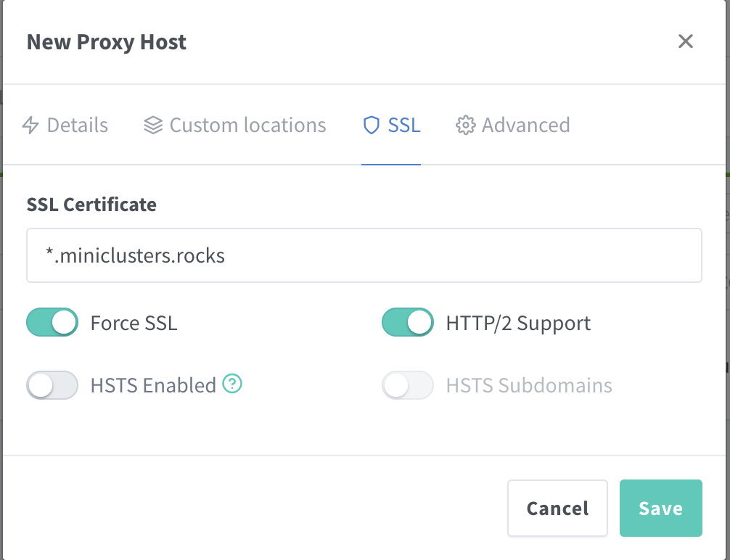The image size is (730, 560).
Task: Disable the Force SSL toggle
Action: (x=52, y=322)
